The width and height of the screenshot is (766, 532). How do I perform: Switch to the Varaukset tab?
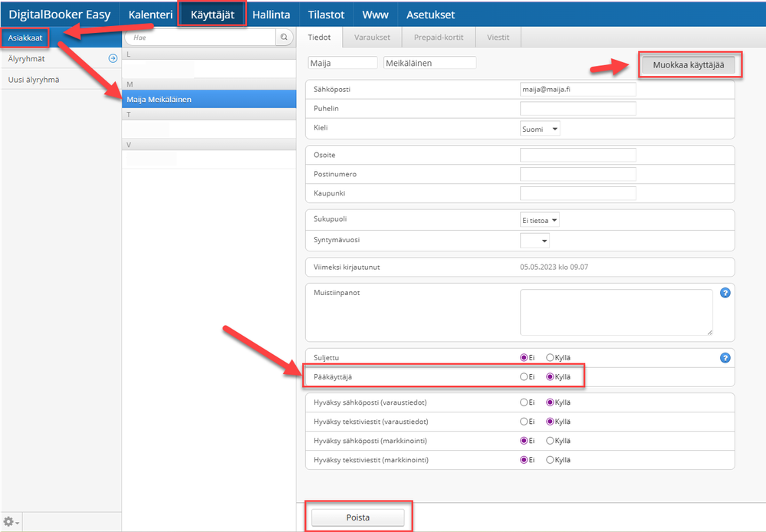(x=372, y=37)
